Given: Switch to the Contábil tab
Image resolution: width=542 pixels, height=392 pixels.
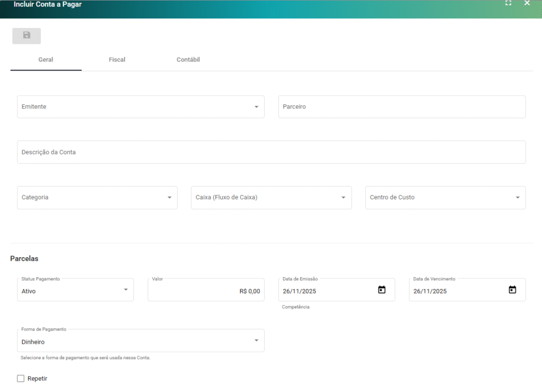Looking at the screenshot, I should (x=188, y=60).
